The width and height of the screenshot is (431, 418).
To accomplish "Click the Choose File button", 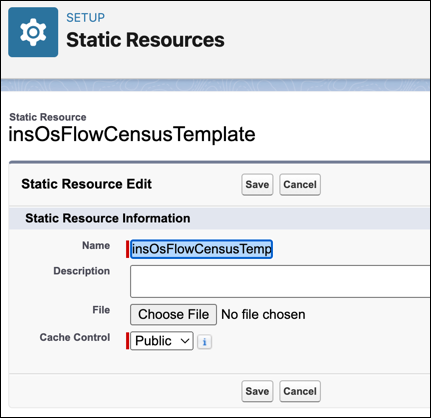I will click(x=173, y=314).
